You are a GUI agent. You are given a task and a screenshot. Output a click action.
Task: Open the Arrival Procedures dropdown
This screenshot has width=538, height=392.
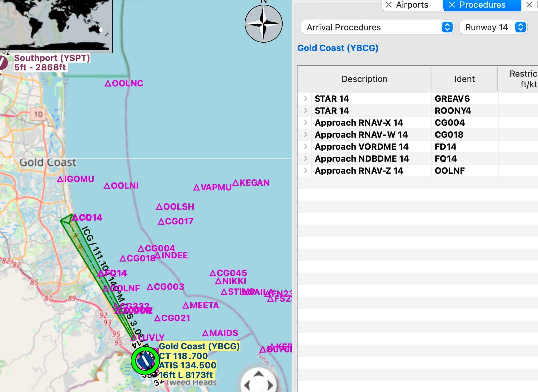[377, 27]
